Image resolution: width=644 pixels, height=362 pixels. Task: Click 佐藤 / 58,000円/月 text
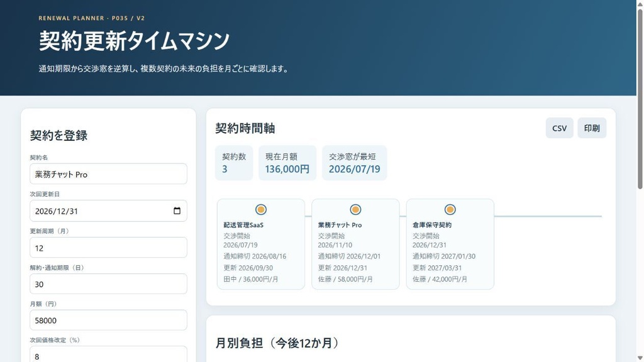pos(345,279)
